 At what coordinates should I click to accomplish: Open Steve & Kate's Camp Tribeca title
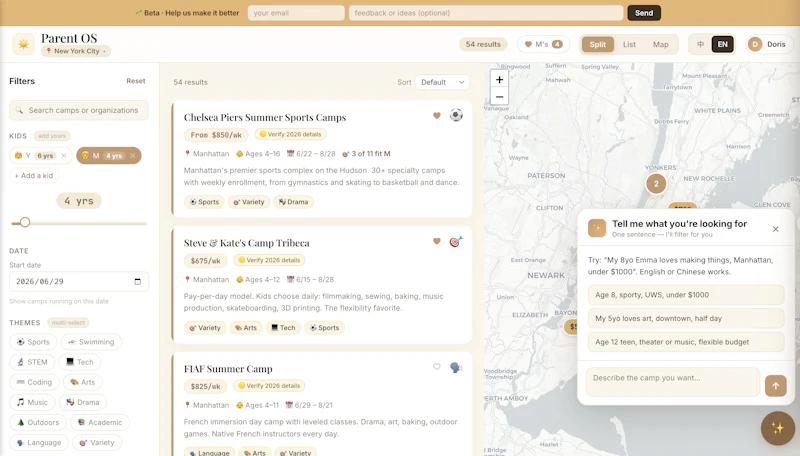click(x=246, y=243)
